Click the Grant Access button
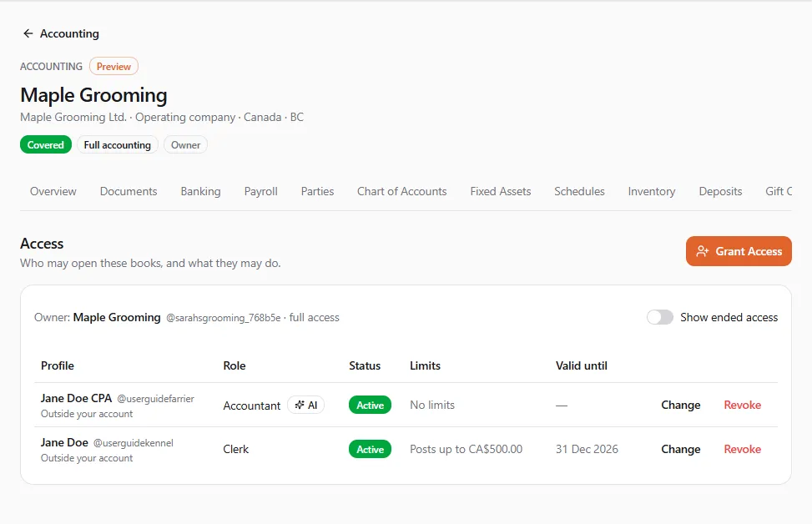812x524 pixels. tap(739, 251)
